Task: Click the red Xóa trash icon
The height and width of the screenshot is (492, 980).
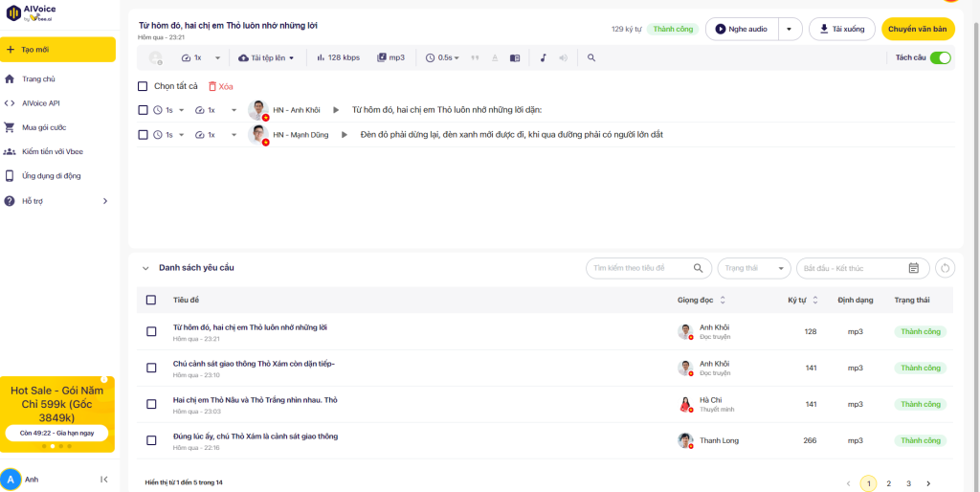Action: tap(212, 86)
